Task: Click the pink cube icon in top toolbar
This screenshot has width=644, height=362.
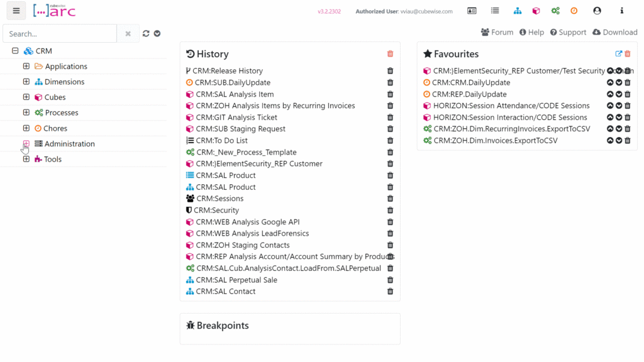Action: click(x=536, y=11)
